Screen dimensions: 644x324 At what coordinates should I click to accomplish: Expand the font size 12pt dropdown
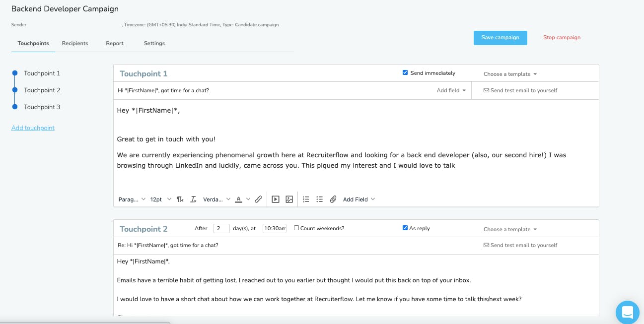coord(161,199)
